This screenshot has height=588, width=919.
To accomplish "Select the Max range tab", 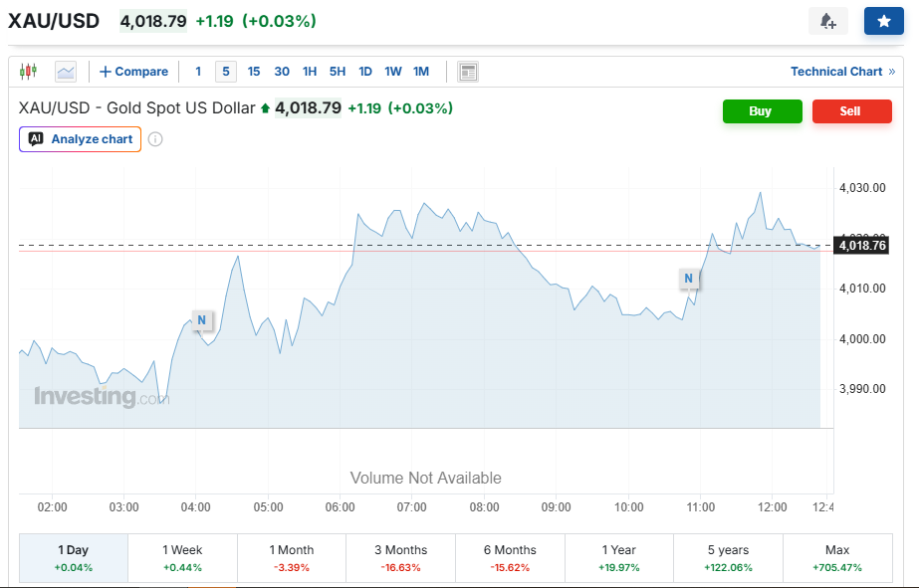I will coord(837,557).
